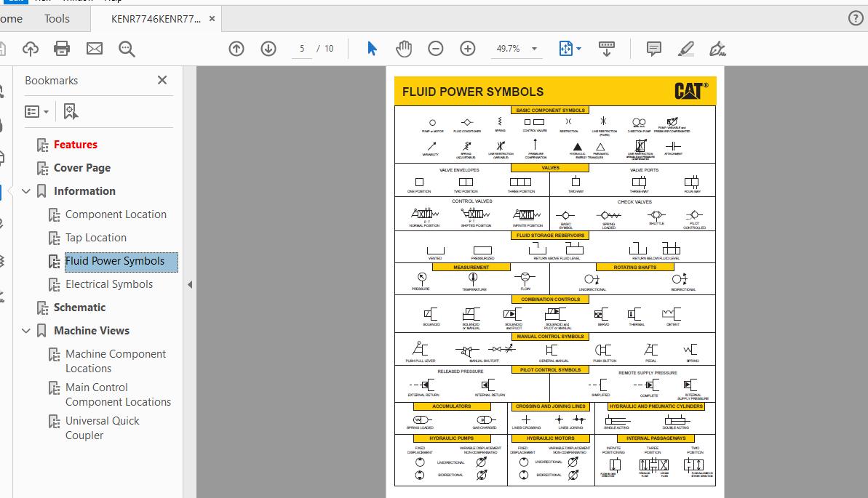
Task: Open the sign document pen icon
Action: [x=717, y=49]
